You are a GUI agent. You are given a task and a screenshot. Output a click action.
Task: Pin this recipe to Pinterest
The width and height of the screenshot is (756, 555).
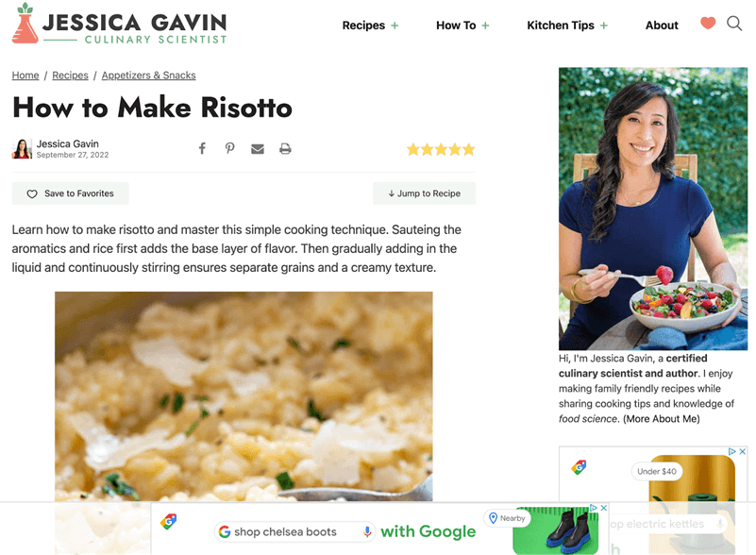[229, 148]
